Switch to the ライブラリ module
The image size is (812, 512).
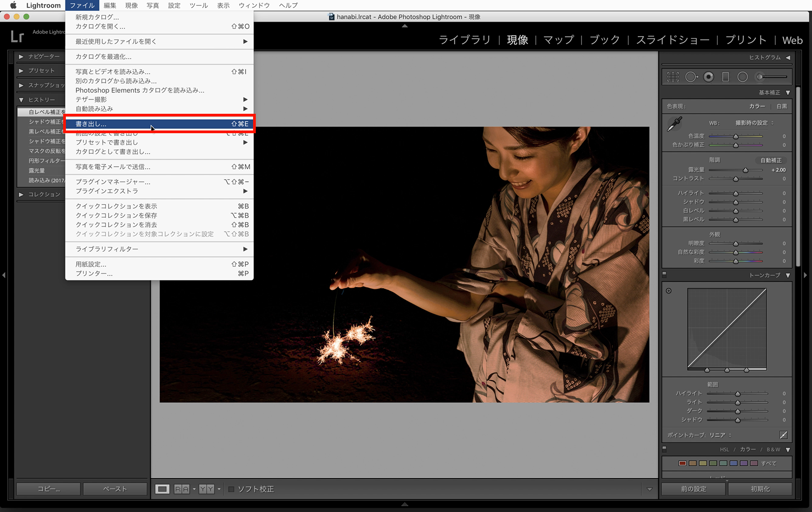[465, 40]
